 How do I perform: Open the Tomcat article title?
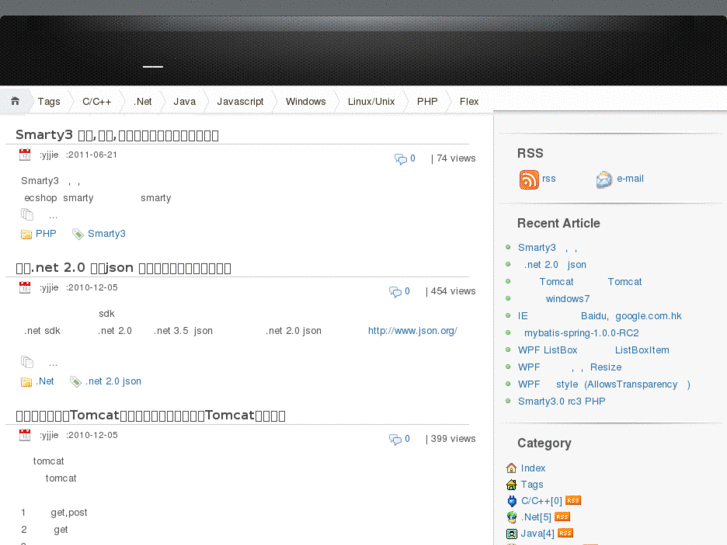pos(150,415)
